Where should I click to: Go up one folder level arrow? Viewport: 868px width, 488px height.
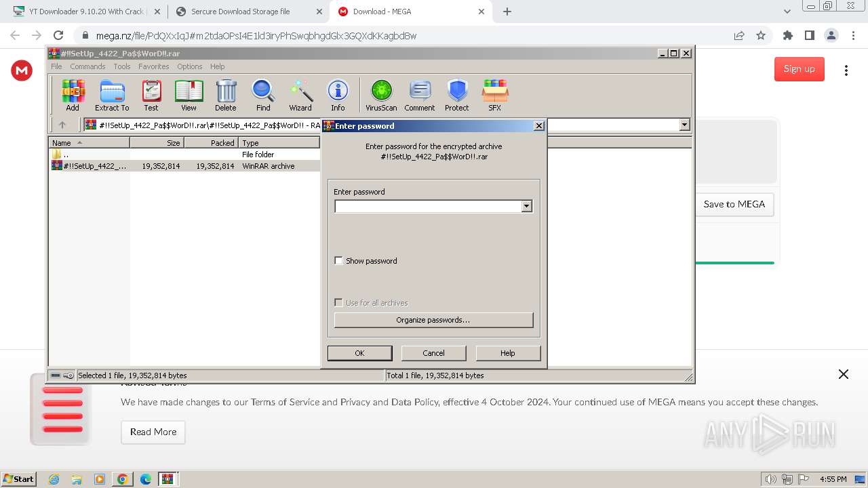click(x=62, y=125)
